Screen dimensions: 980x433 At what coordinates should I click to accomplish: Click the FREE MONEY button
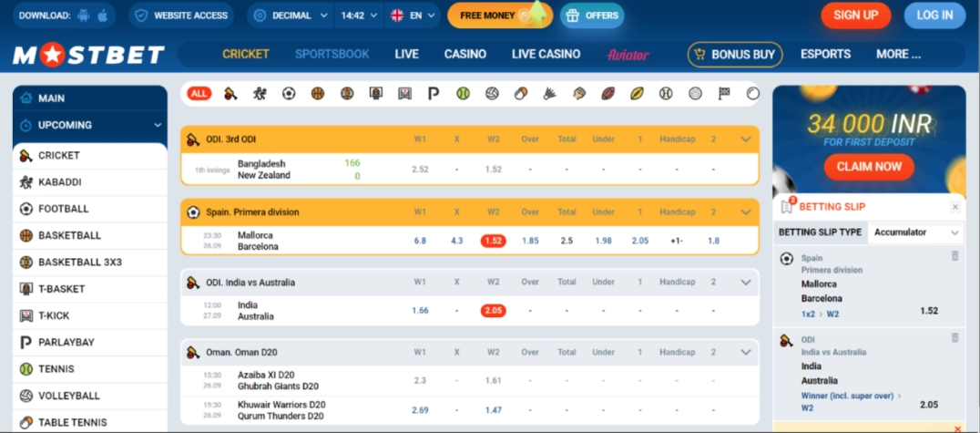pos(500,15)
